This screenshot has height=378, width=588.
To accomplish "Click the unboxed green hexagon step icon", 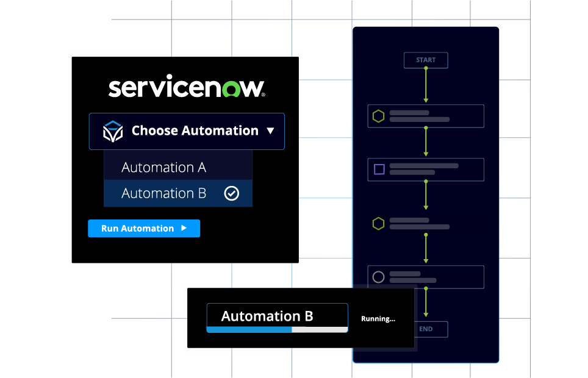I will 378,224.
